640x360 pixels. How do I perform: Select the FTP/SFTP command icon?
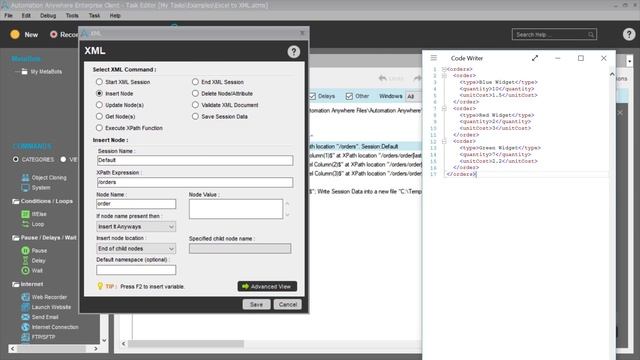click(x=25, y=337)
